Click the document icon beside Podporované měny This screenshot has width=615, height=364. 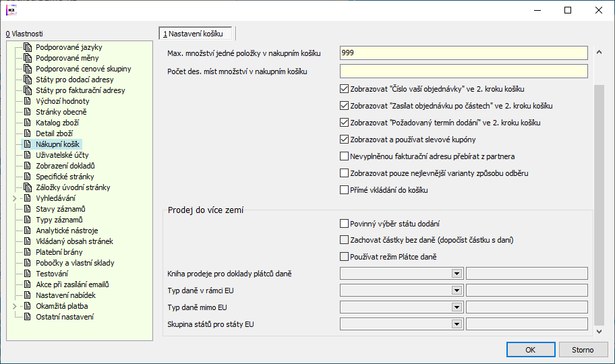[x=28, y=58]
